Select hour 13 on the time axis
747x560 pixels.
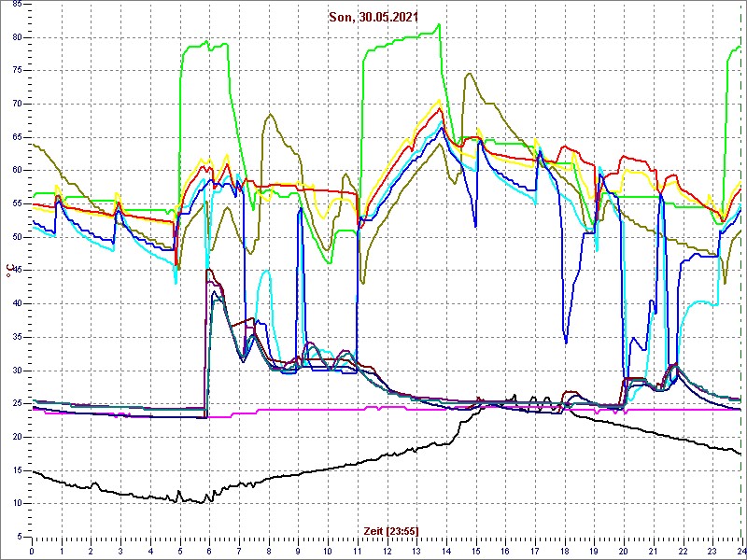416,550
